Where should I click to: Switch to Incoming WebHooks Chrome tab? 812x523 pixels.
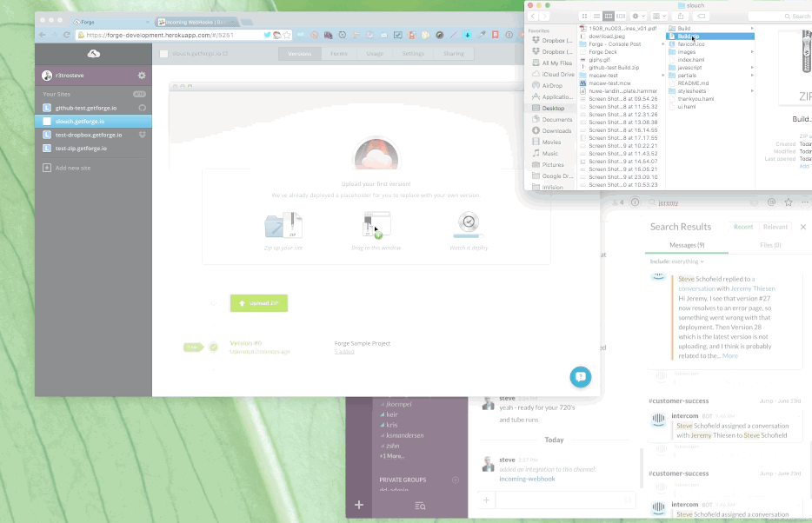click(196, 23)
